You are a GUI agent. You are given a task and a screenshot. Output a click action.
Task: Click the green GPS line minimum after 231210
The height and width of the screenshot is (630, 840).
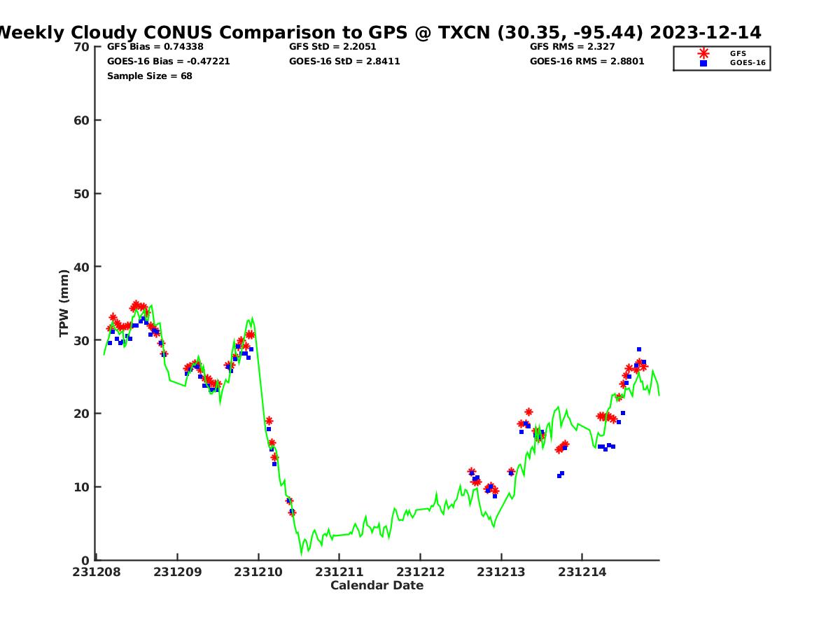tap(302, 554)
